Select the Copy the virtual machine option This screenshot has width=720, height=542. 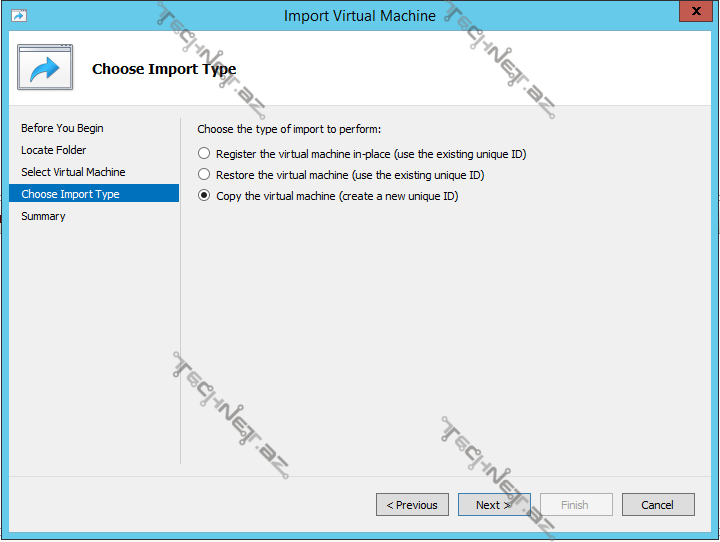click(204, 196)
